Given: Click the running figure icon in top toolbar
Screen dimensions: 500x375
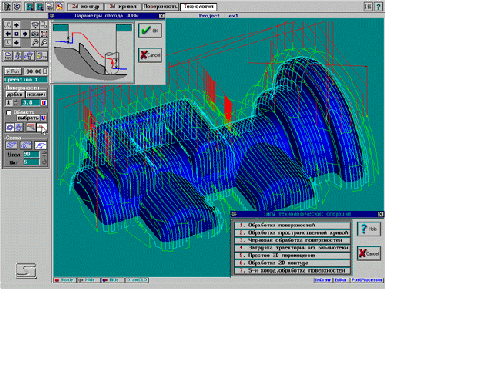Looking at the screenshot, I should (x=7, y=7).
